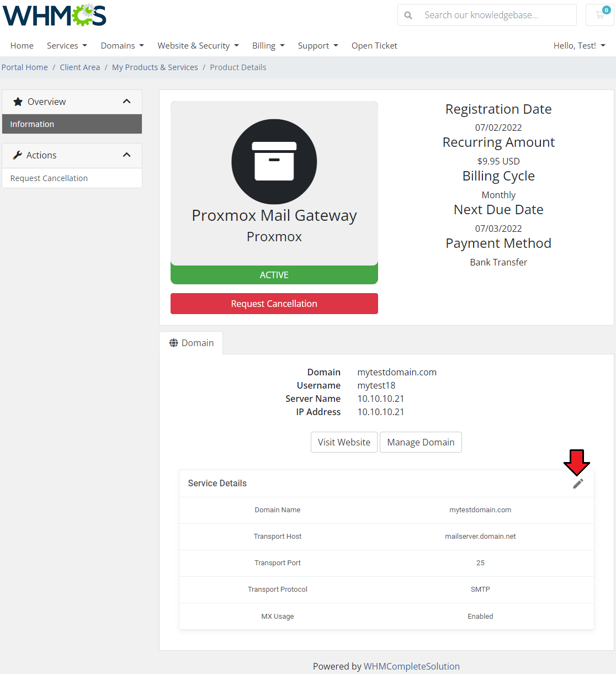
Task: Click the Registration Date 07/02/2022
Action: pos(498,128)
